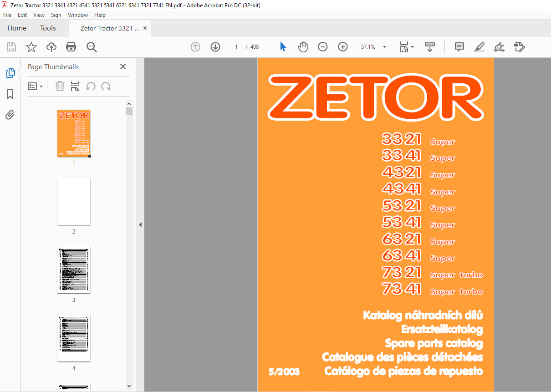Close the Page Thumbnails panel
551x392 pixels.
pos(123,66)
